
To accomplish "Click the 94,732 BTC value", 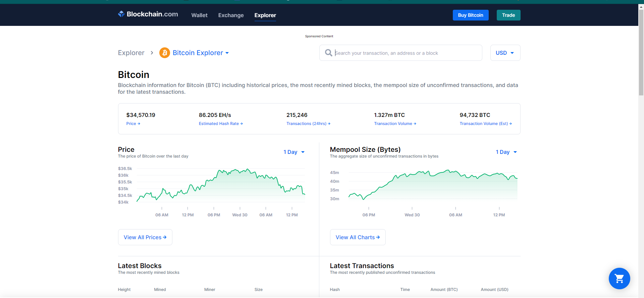I will click(475, 115).
